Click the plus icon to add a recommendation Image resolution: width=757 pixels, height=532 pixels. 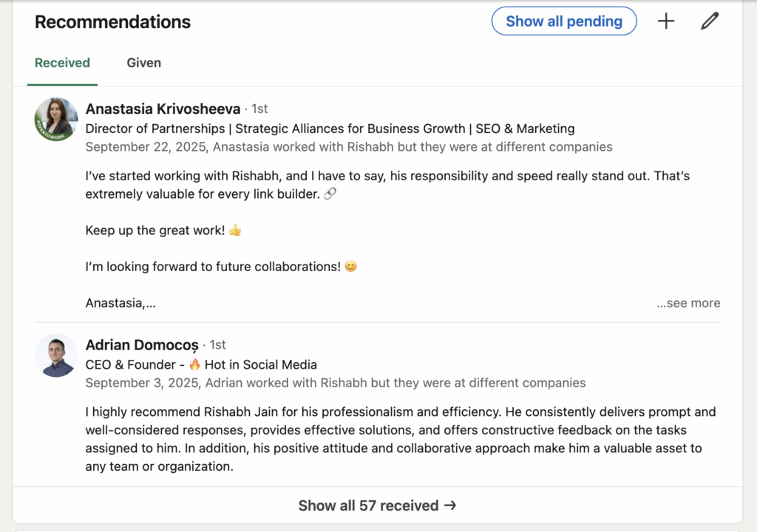click(x=666, y=21)
